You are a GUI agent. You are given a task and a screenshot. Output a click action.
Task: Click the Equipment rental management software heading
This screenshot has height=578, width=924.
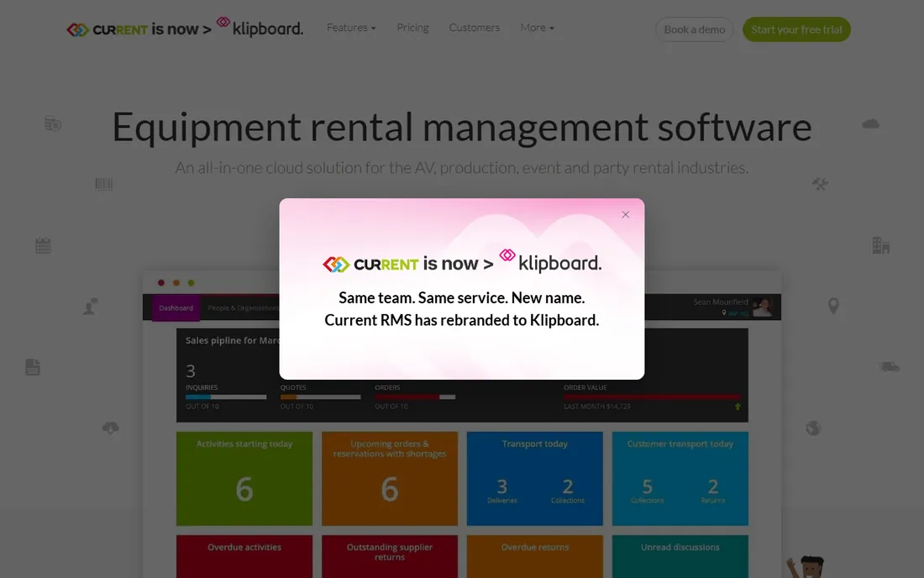[462, 127]
